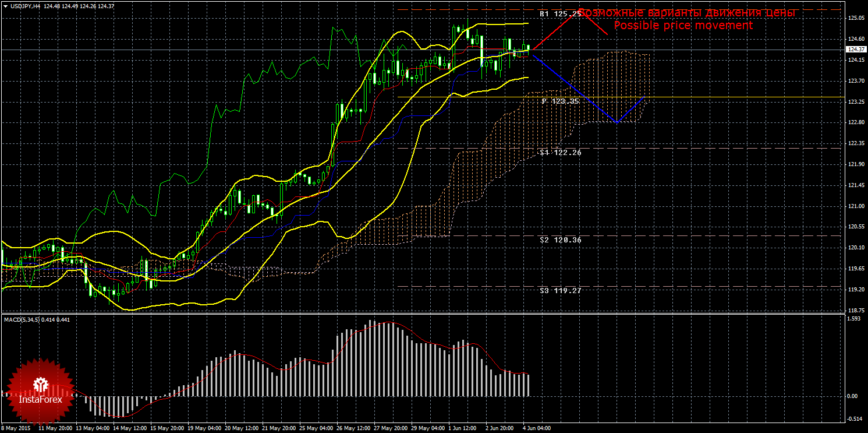Click the 121.90 price scale value

point(856,164)
